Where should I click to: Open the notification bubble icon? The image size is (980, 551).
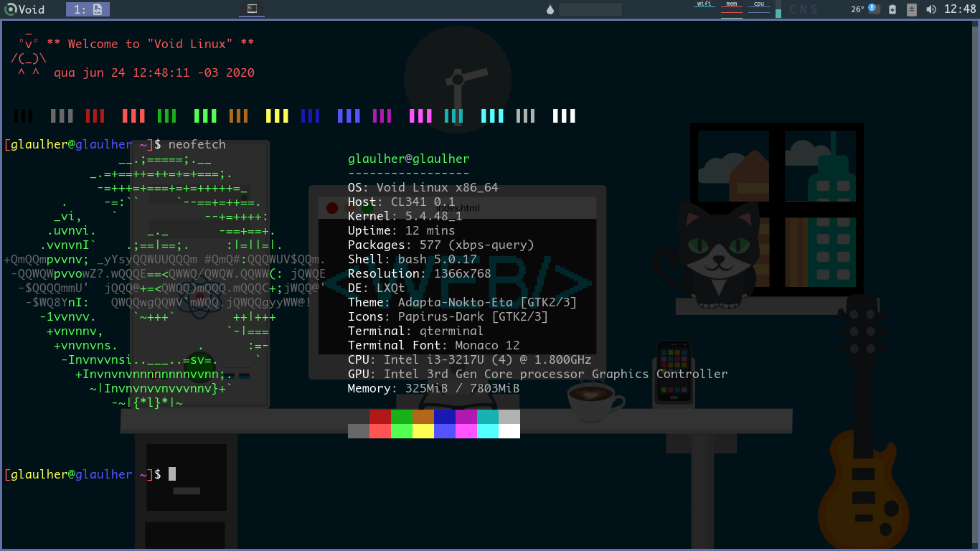[874, 9]
